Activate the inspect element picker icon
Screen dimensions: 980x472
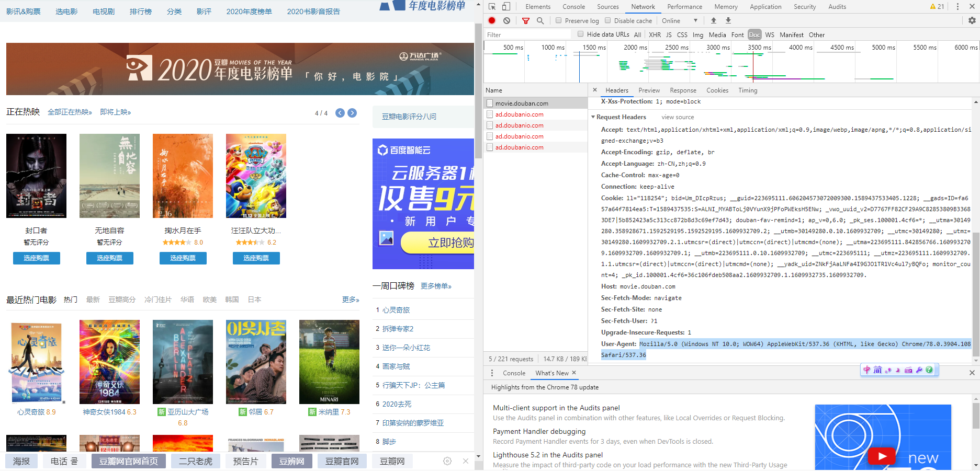492,7
